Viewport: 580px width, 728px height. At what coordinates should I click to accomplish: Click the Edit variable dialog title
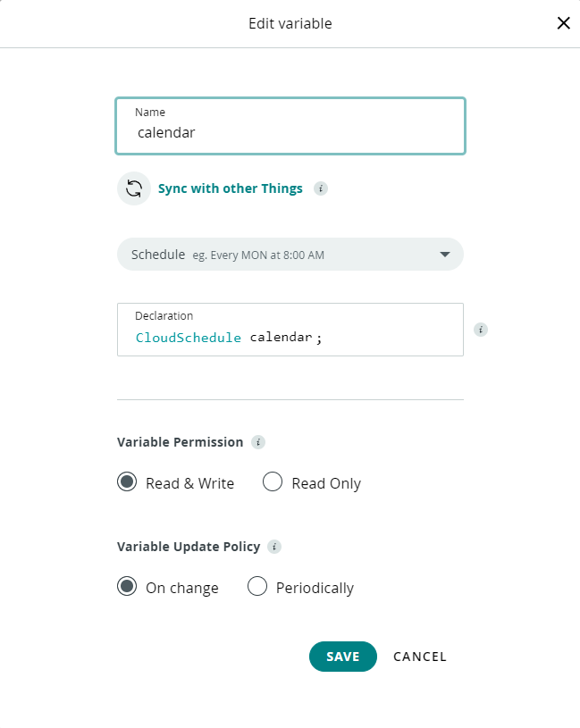pyautogui.click(x=290, y=23)
